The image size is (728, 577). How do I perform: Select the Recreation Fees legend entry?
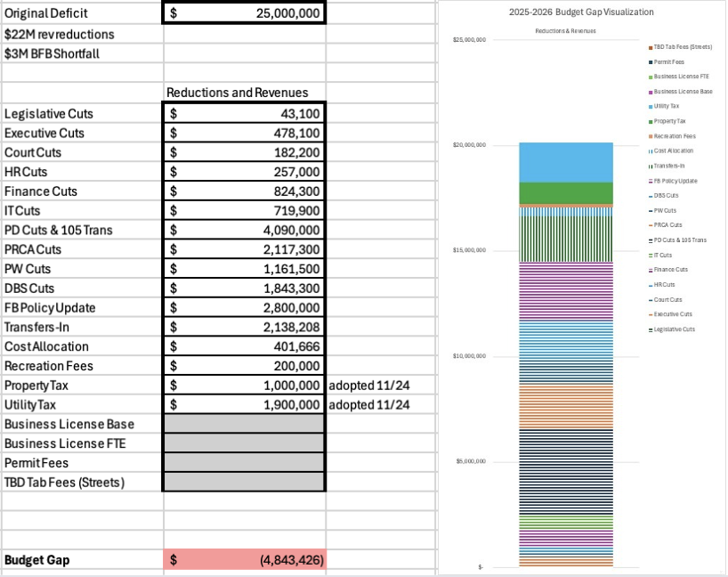tap(674, 136)
